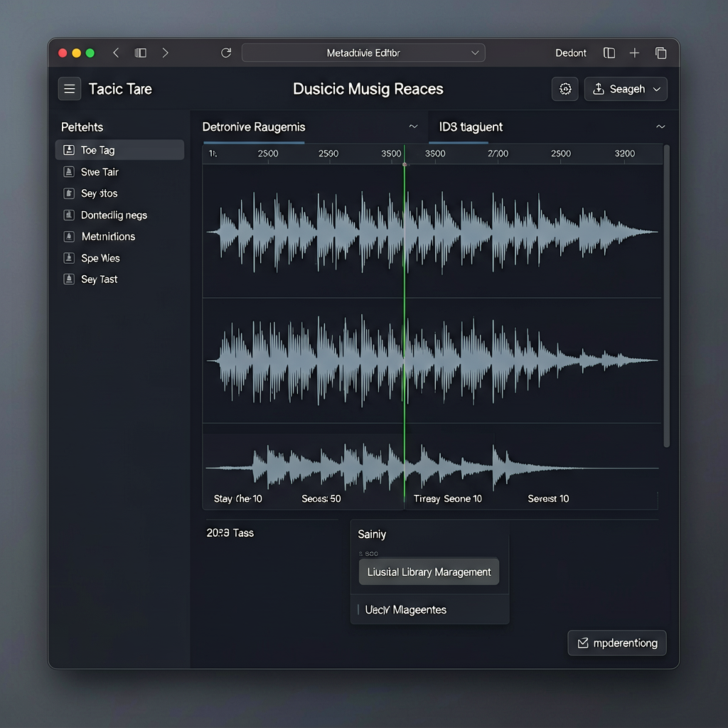Collapse the Detronive Raugemis panel chevron
This screenshot has height=728, width=728.
pos(413,127)
